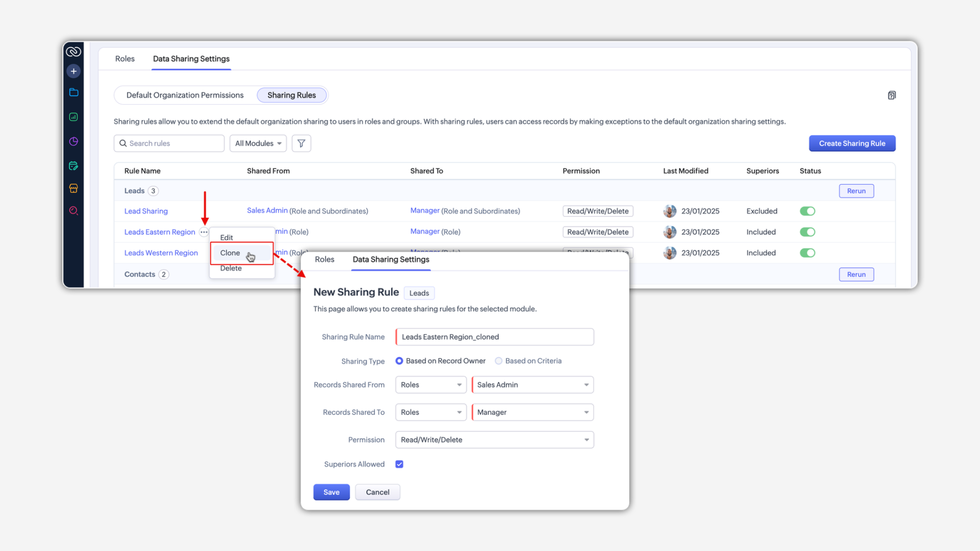Uncheck the Superiors Allowed checkbox

(x=399, y=464)
